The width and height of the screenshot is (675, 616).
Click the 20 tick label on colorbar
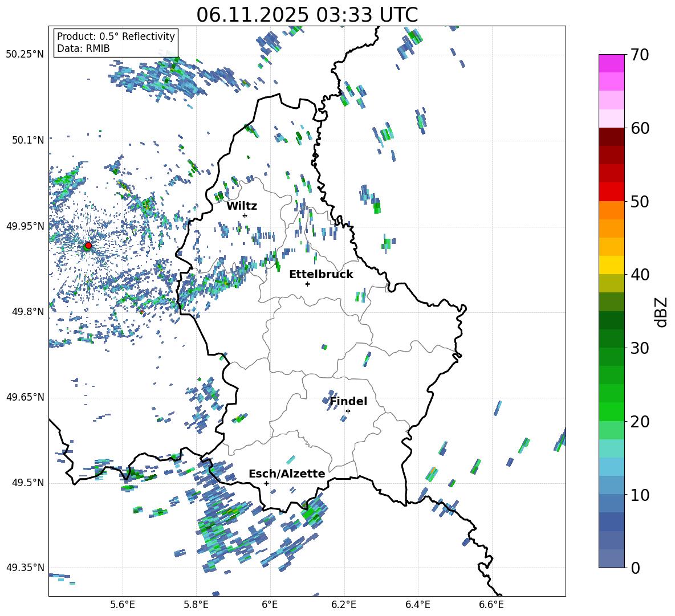(640, 421)
